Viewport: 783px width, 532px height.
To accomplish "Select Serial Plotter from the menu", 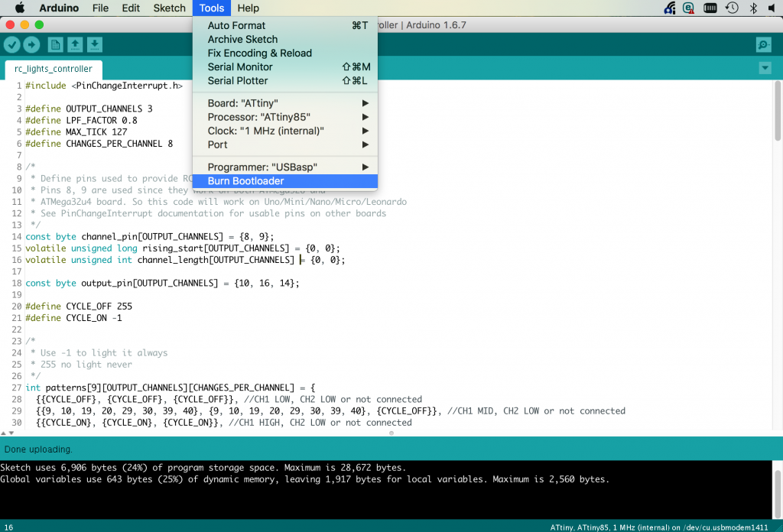I will [238, 80].
